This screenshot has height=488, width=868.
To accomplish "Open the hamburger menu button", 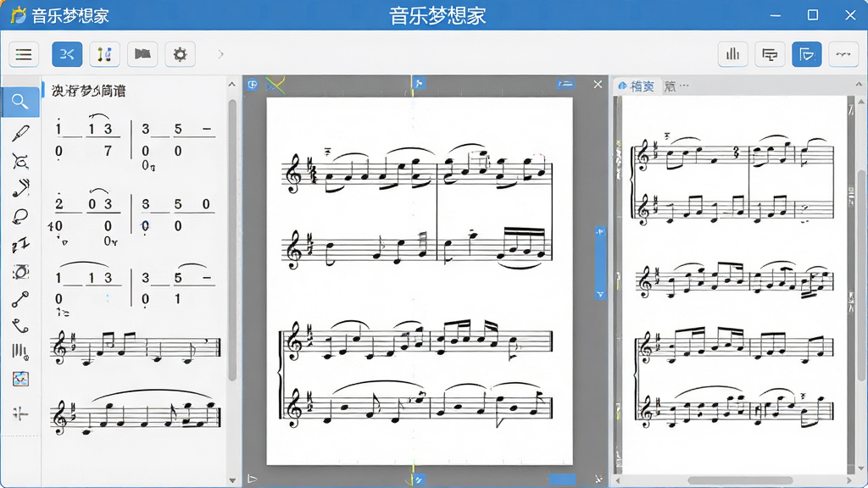I will (24, 54).
